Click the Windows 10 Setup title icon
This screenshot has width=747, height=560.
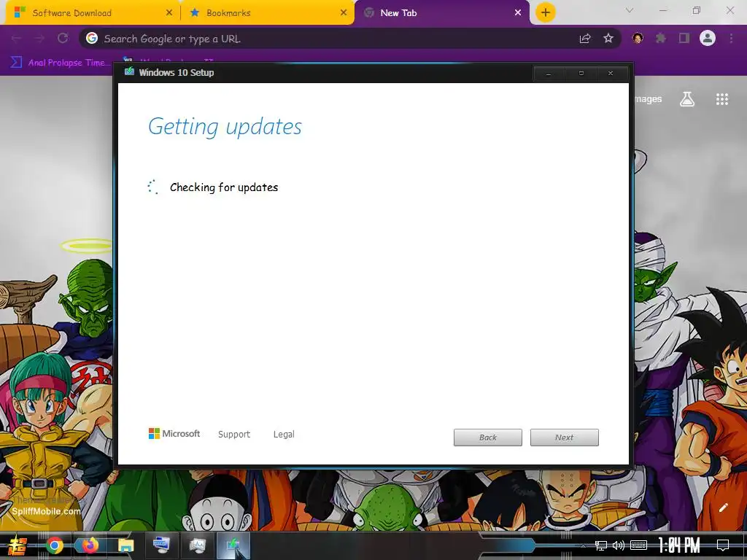(129, 72)
